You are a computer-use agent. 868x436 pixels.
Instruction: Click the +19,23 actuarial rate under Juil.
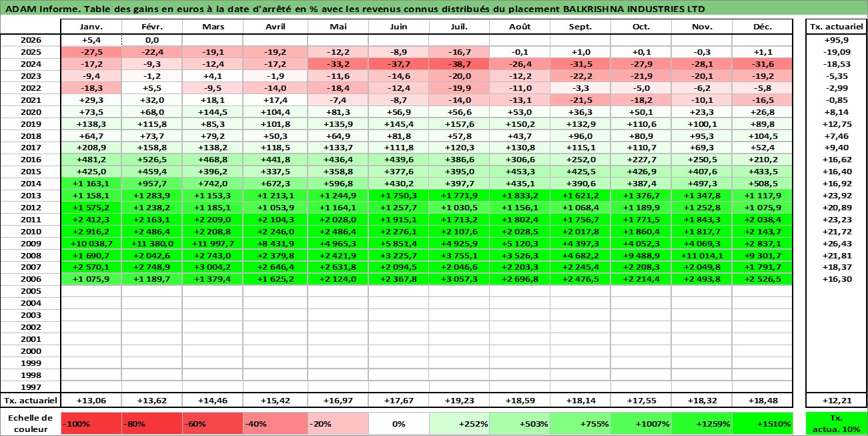pos(459,400)
